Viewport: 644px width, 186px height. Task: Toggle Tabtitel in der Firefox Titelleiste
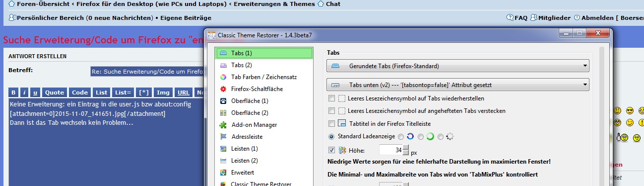point(331,123)
